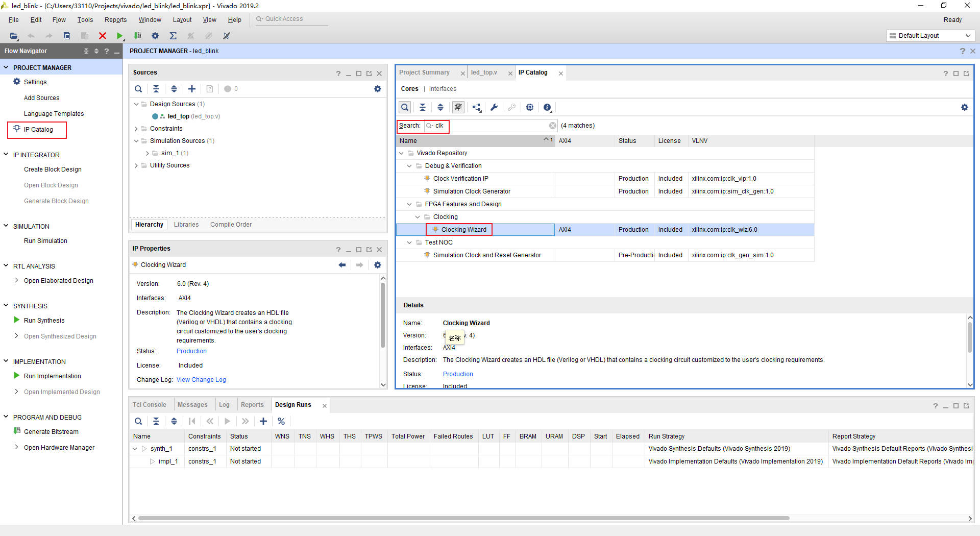Collapse the PROJECT MANAGER section
The height and width of the screenshot is (536, 980).
coord(6,67)
